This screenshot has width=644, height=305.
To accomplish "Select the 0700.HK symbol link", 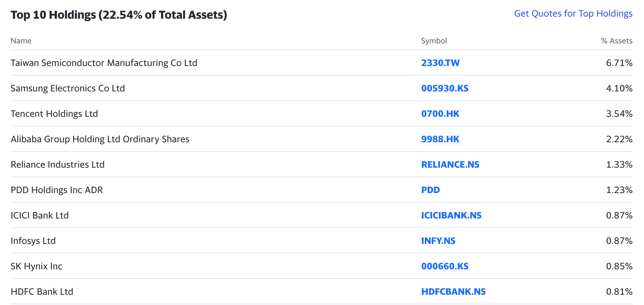I will point(440,114).
